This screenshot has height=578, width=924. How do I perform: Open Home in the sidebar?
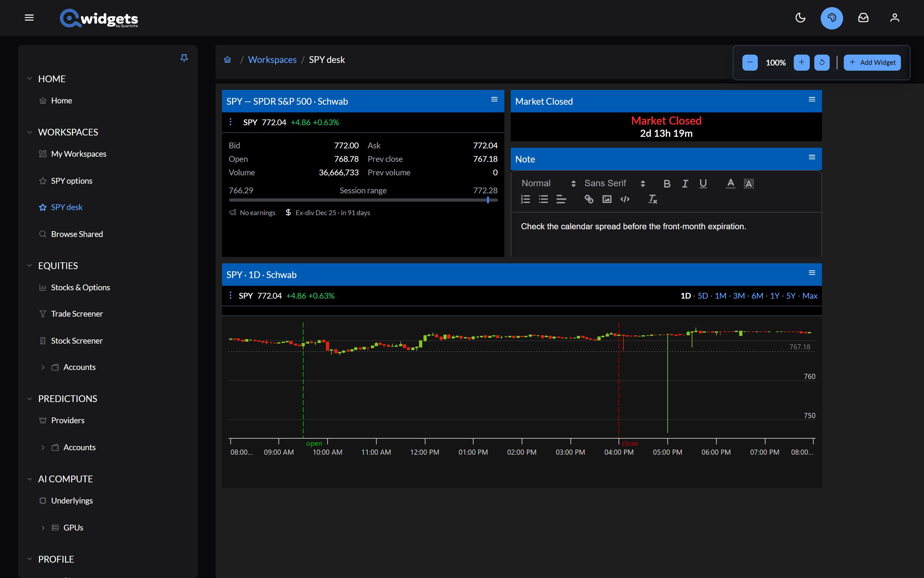pos(62,101)
